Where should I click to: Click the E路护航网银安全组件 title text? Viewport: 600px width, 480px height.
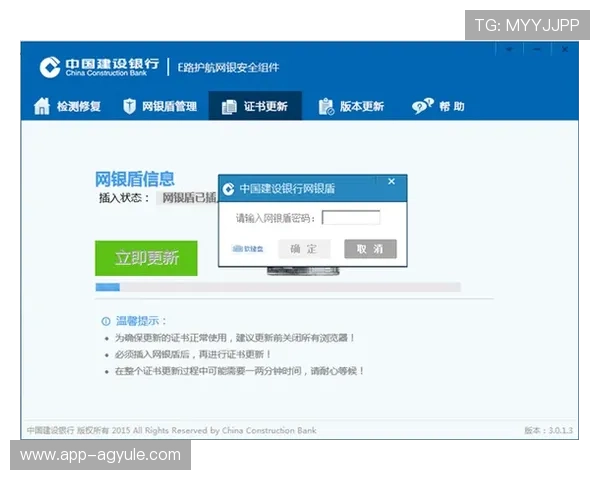228,68
